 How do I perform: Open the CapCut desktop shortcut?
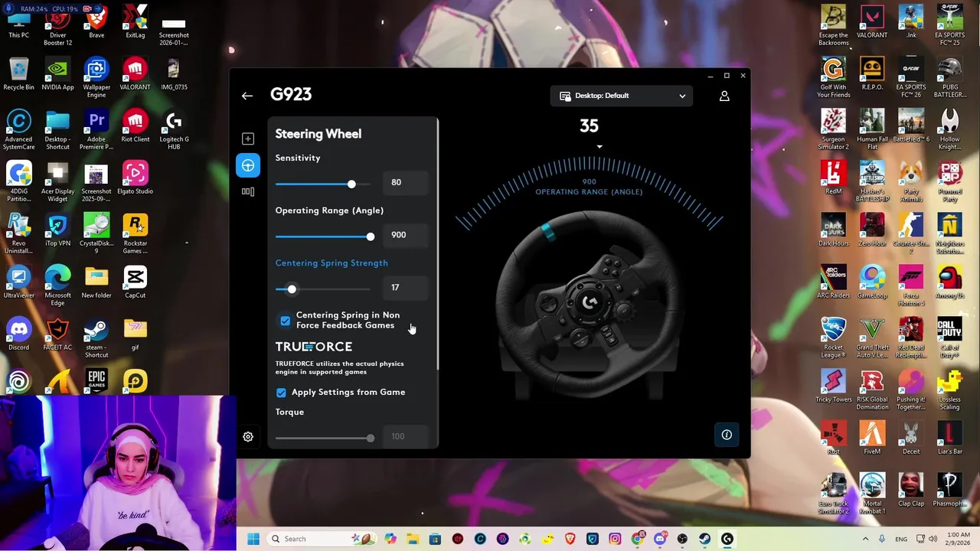click(135, 282)
